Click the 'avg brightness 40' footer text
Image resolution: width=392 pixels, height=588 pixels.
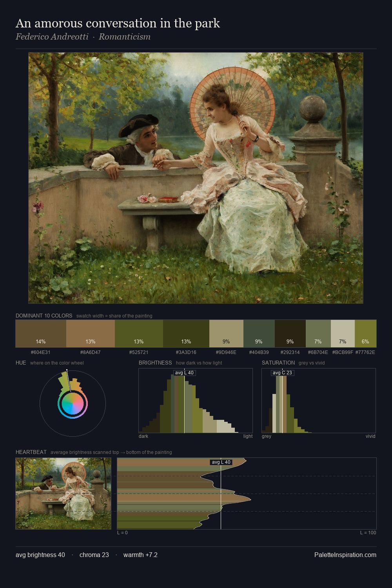40,555
